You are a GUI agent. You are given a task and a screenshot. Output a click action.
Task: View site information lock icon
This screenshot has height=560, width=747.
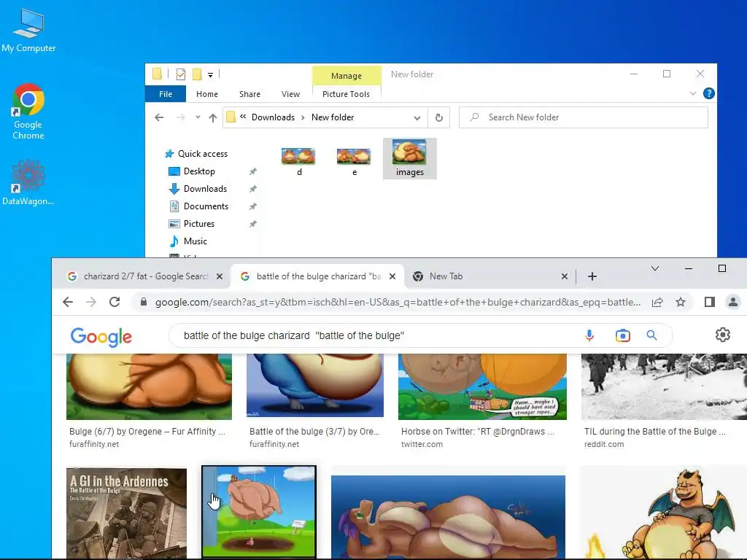pyautogui.click(x=143, y=302)
